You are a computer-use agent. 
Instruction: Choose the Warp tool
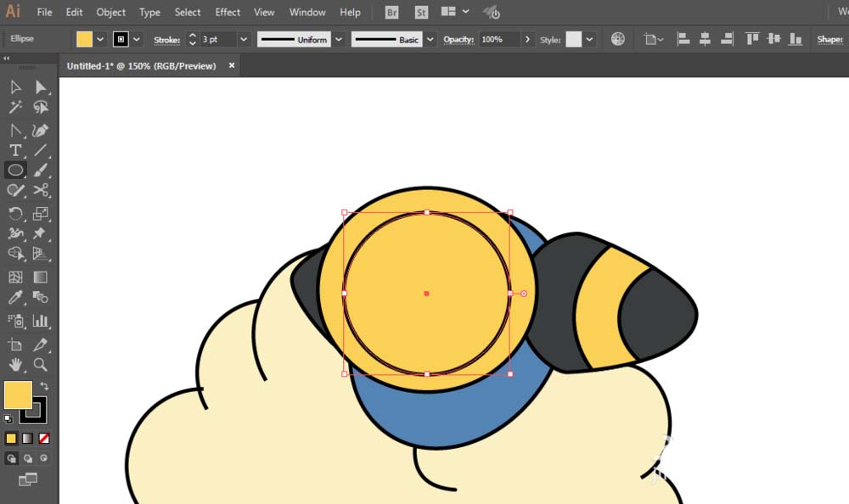(15, 233)
